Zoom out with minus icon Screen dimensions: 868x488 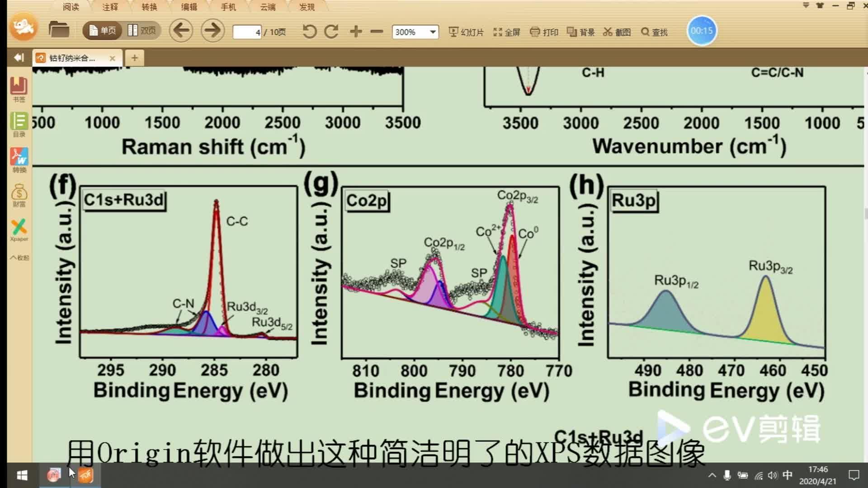coord(376,32)
